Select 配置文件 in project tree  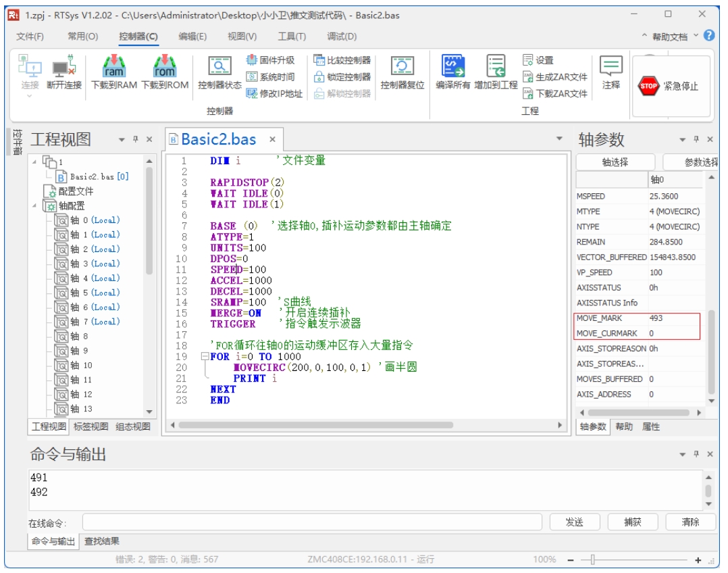69,191
